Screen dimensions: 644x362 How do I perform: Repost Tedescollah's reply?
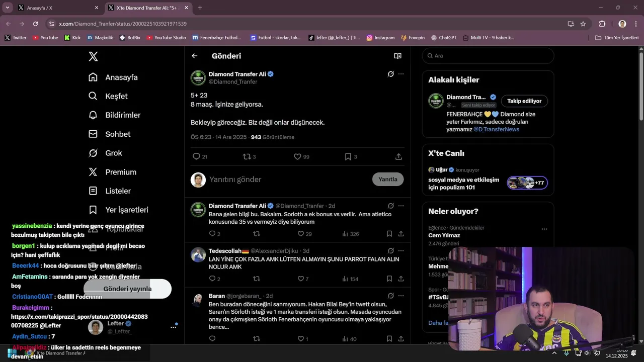(257, 279)
